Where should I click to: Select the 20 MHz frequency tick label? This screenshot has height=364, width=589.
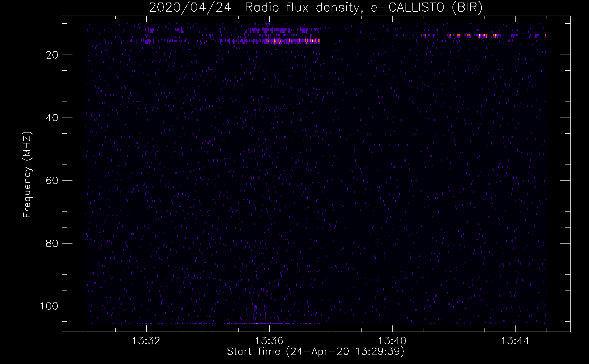point(52,55)
